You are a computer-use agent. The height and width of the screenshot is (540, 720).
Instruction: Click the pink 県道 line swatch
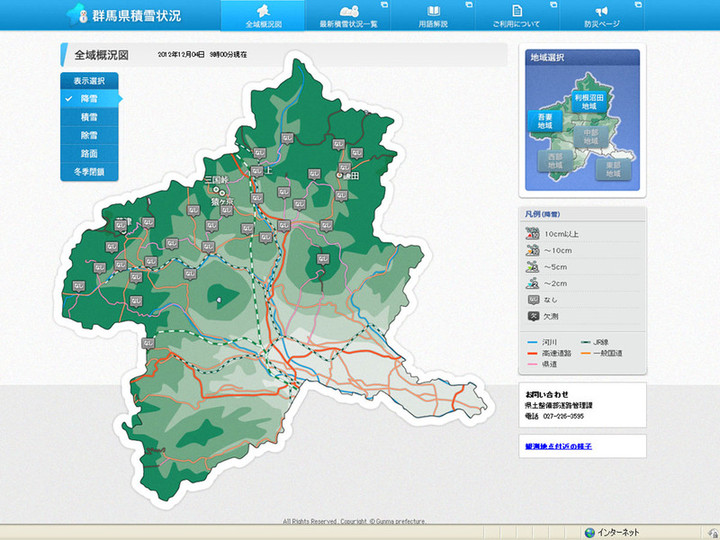tap(533, 364)
